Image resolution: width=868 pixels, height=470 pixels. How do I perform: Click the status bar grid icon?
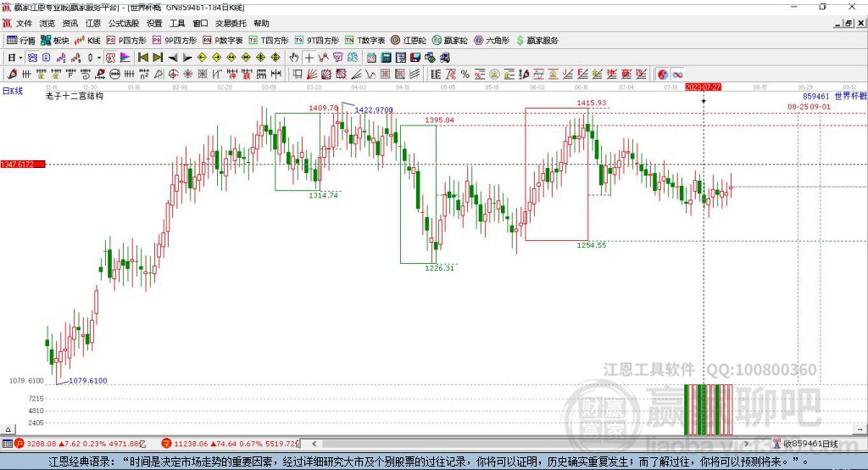tap(7, 444)
